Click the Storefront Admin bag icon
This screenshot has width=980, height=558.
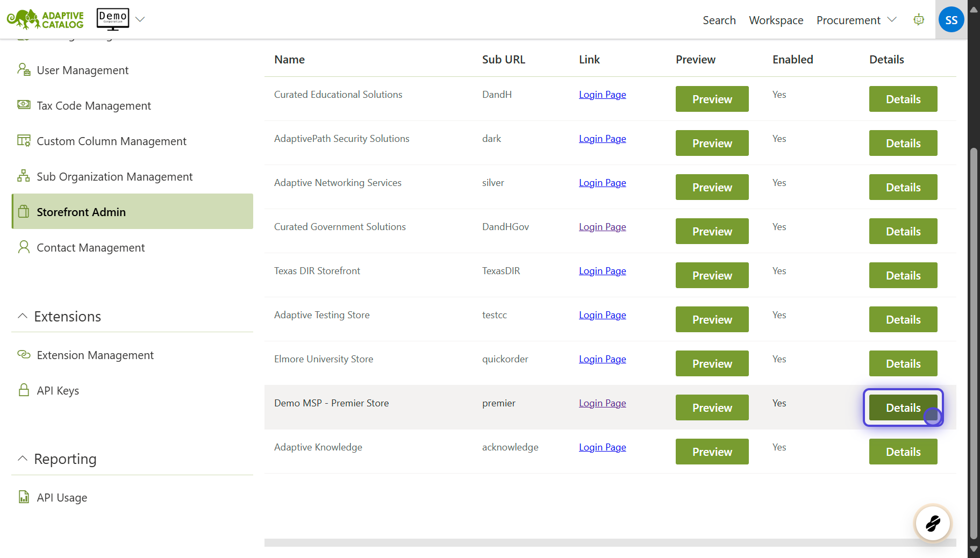(24, 211)
